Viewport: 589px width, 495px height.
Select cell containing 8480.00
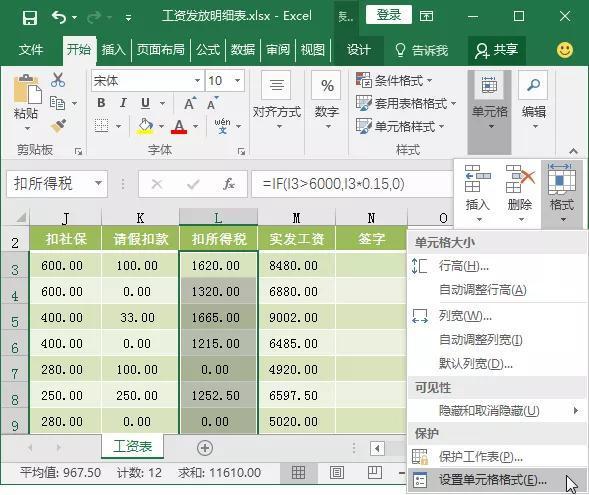coord(294,266)
